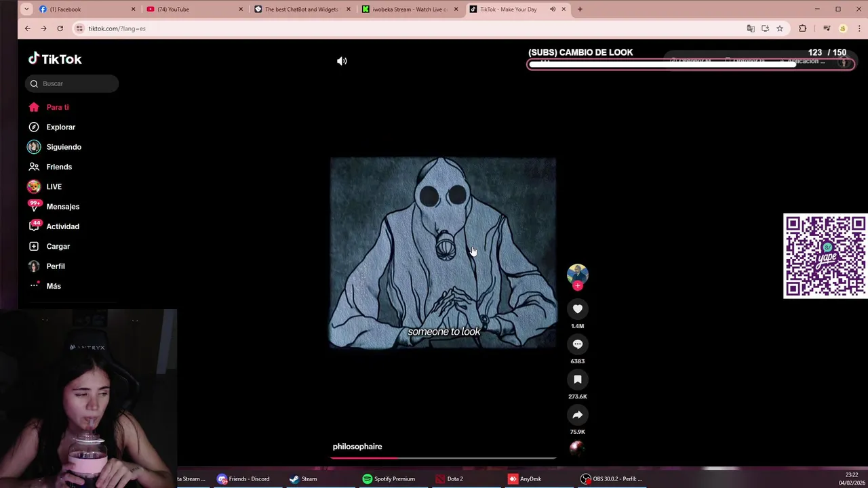Open OBS 30.0.2 from the taskbar

coord(612,479)
